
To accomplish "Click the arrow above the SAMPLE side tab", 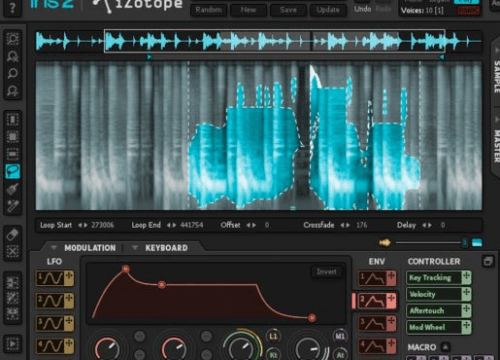I will tap(496, 50).
